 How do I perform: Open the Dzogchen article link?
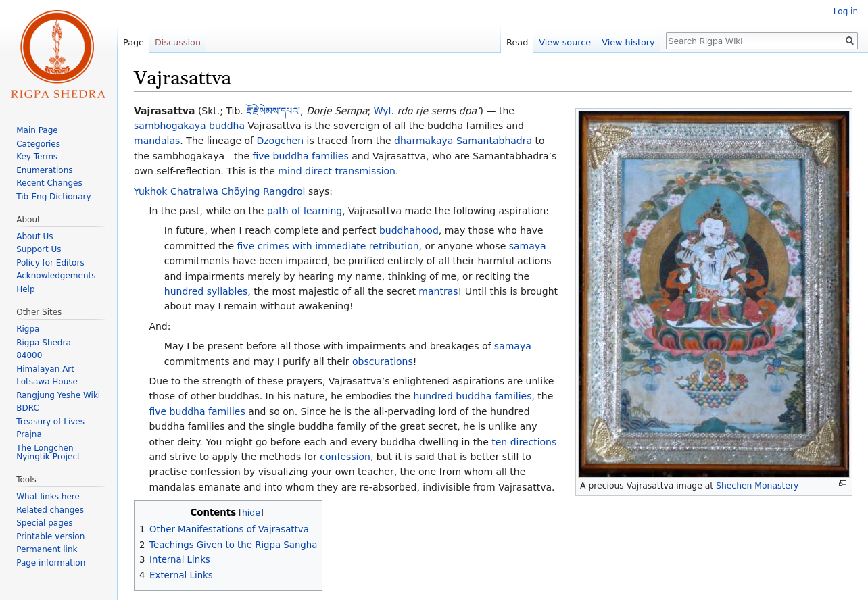click(x=280, y=141)
